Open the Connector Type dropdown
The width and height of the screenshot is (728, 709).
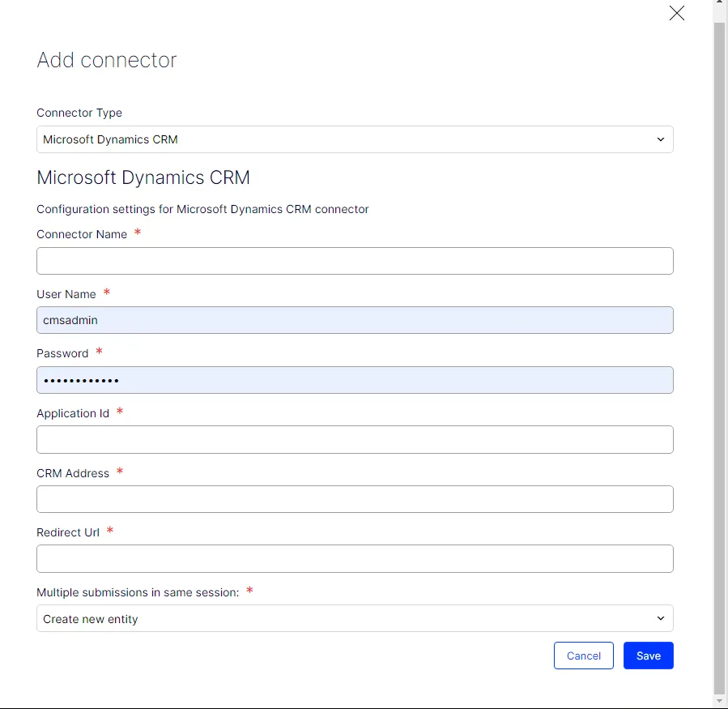355,139
